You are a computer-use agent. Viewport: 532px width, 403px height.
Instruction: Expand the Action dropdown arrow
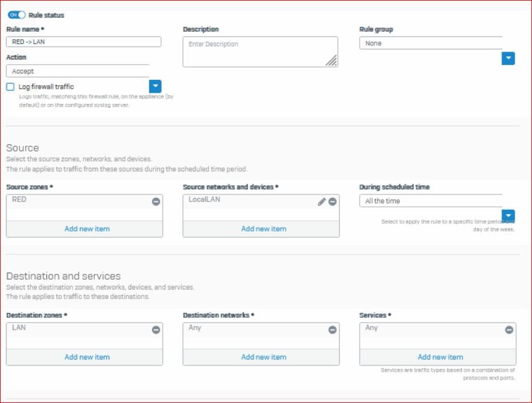155,86
